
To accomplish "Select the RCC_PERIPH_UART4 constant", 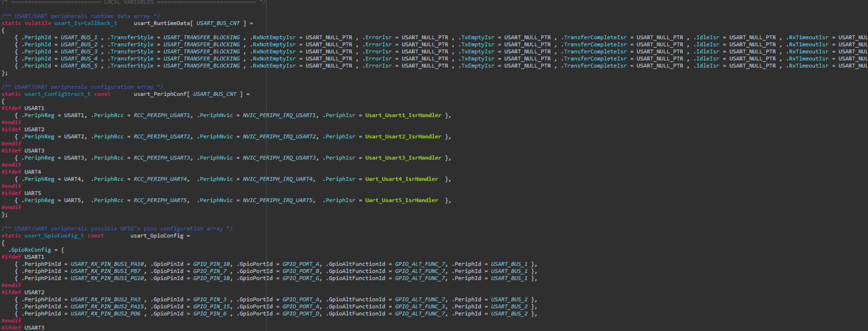I will (160, 179).
